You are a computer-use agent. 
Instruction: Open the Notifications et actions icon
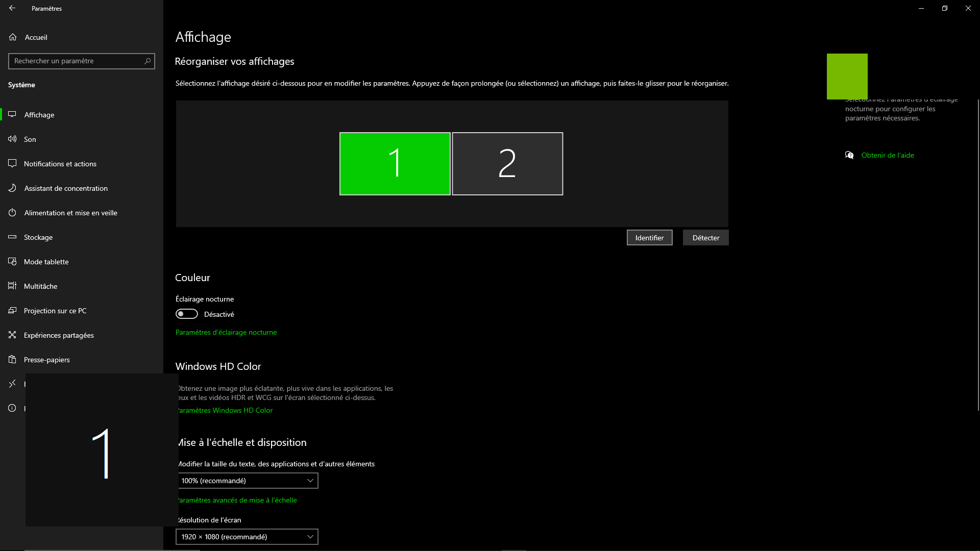pos(12,163)
